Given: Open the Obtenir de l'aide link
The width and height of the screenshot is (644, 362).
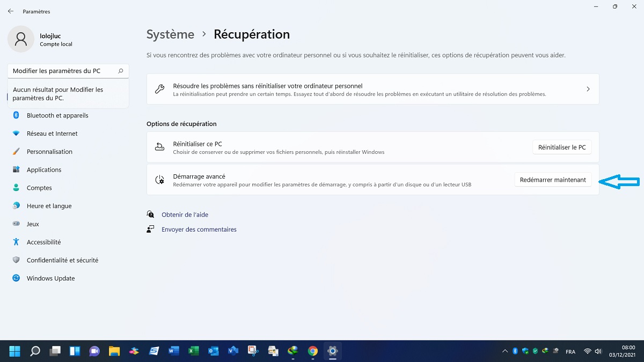Looking at the screenshot, I should click(x=185, y=215).
